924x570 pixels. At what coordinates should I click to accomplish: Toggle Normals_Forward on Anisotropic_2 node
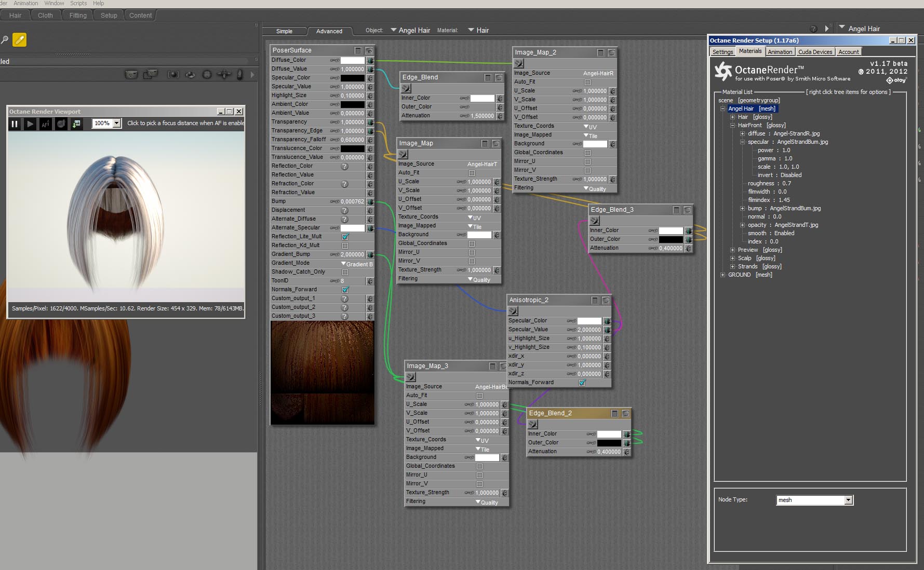coord(582,383)
